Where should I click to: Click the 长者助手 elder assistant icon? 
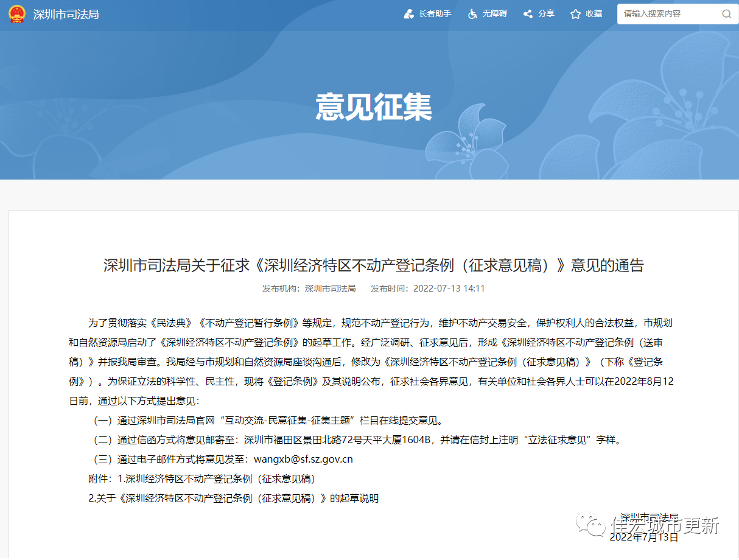(409, 13)
